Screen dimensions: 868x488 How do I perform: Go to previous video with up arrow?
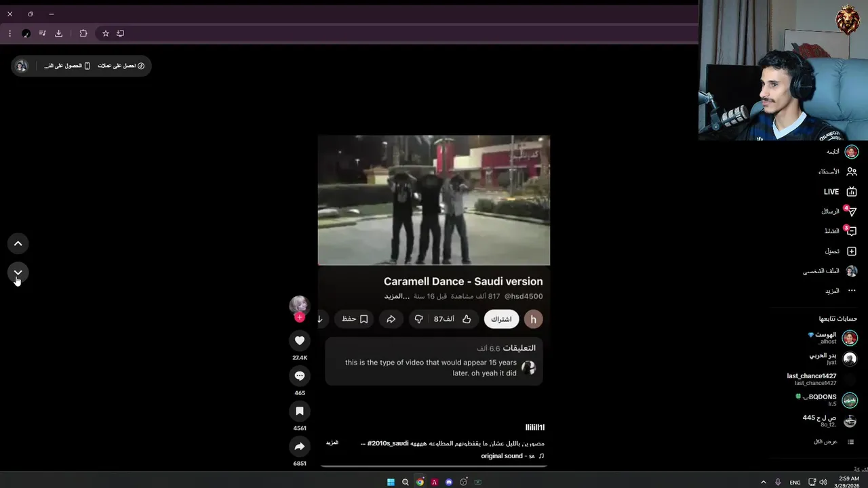(18, 243)
